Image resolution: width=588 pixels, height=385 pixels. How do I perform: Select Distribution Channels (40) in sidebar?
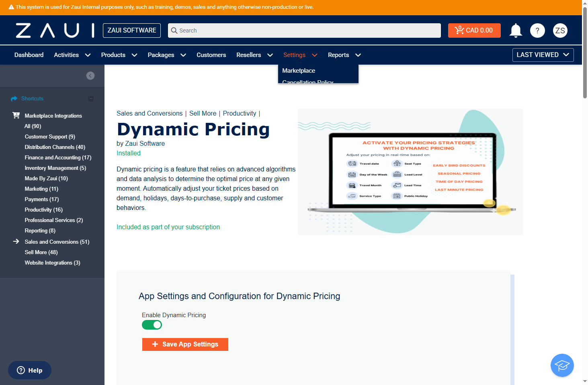tap(55, 147)
